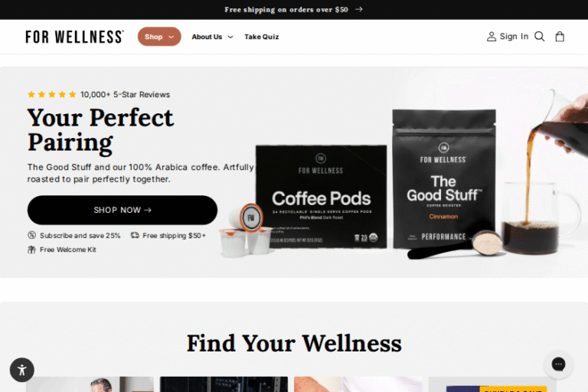588x392 pixels.
Task: Open the accessibility widget icon
Action: (22, 370)
